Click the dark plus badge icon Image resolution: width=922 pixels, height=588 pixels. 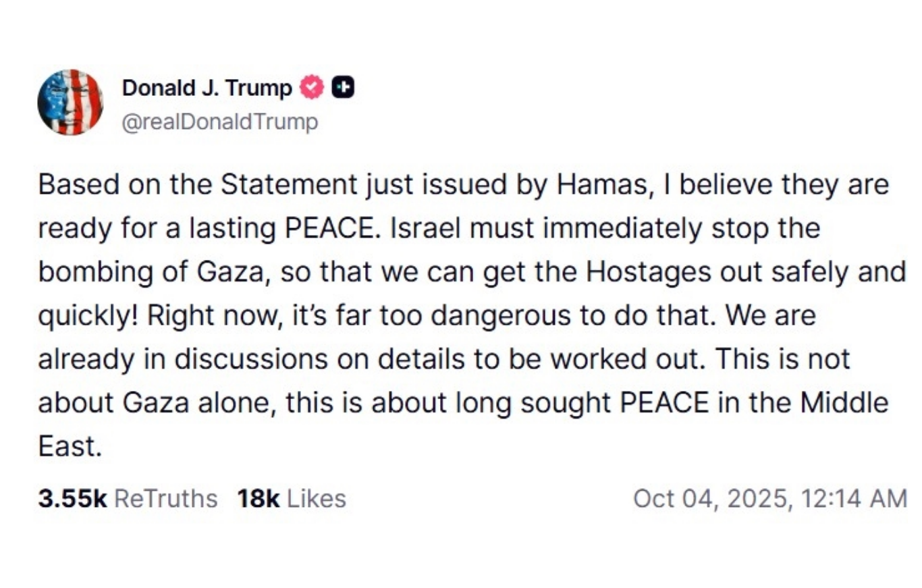pyautogui.click(x=344, y=88)
